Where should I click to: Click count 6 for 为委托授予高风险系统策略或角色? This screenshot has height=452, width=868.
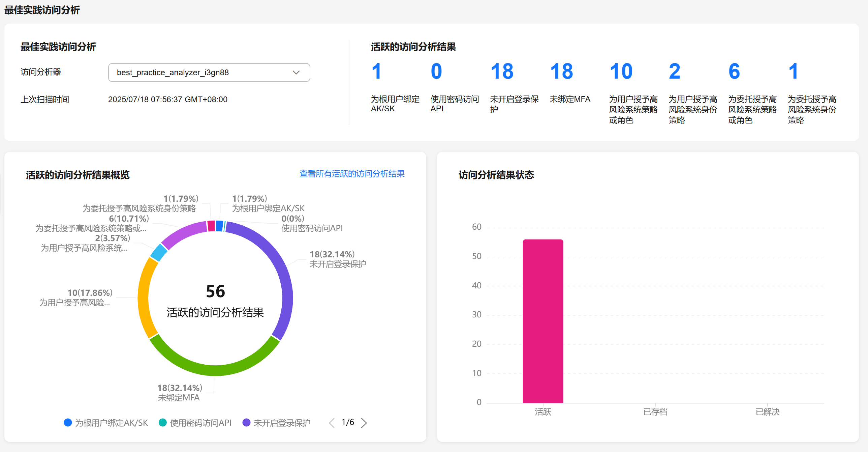pos(734,72)
